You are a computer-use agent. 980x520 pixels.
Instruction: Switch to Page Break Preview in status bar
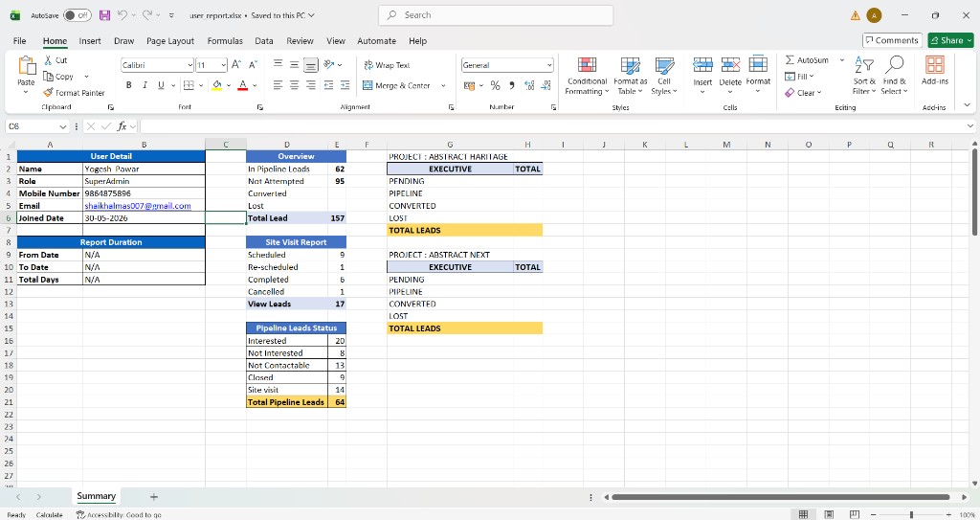coord(855,514)
